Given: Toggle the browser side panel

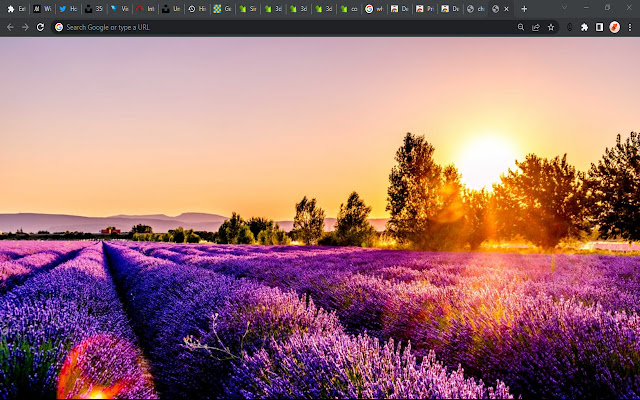Looking at the screenshot, I should click(x=599, y=27).
